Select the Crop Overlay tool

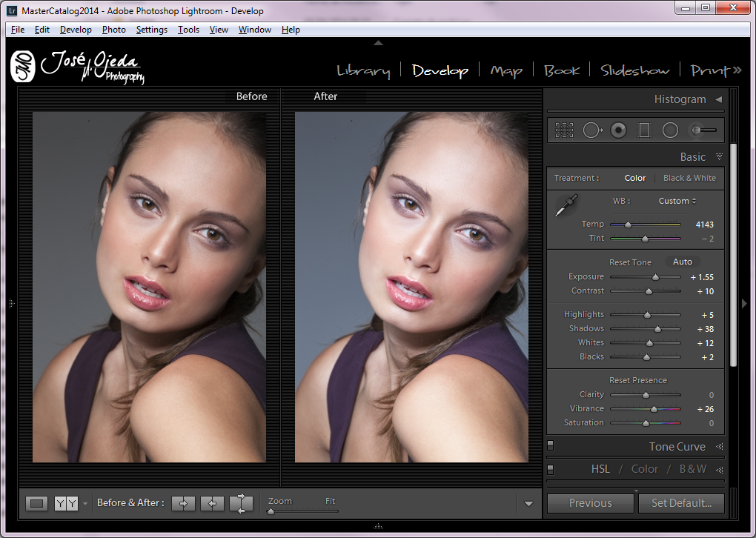565,130
